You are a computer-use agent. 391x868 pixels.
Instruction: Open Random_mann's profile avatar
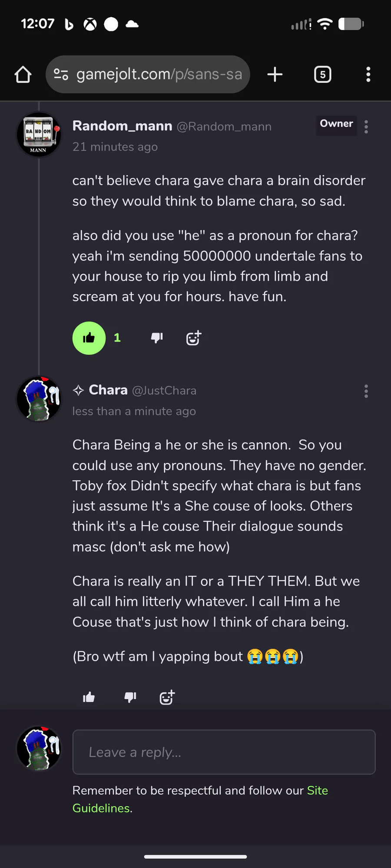pyautogui.click(x=39, y=135)
